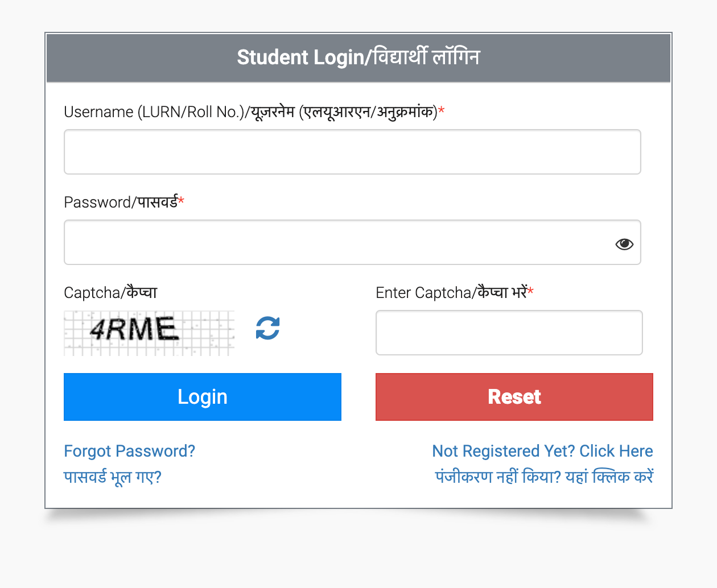This screenshot has height=588, width=717.
Task: Click the Student Login header title
Action: pyautogui.click(x=358, y=57)
